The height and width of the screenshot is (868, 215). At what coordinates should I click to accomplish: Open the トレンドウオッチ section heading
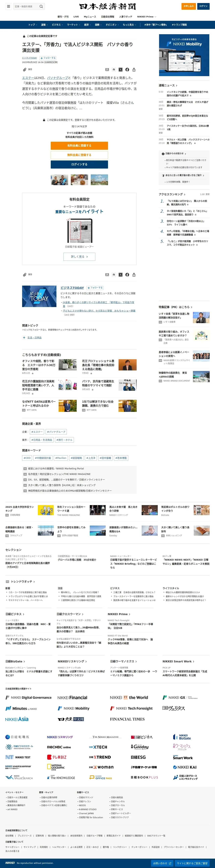23,582
